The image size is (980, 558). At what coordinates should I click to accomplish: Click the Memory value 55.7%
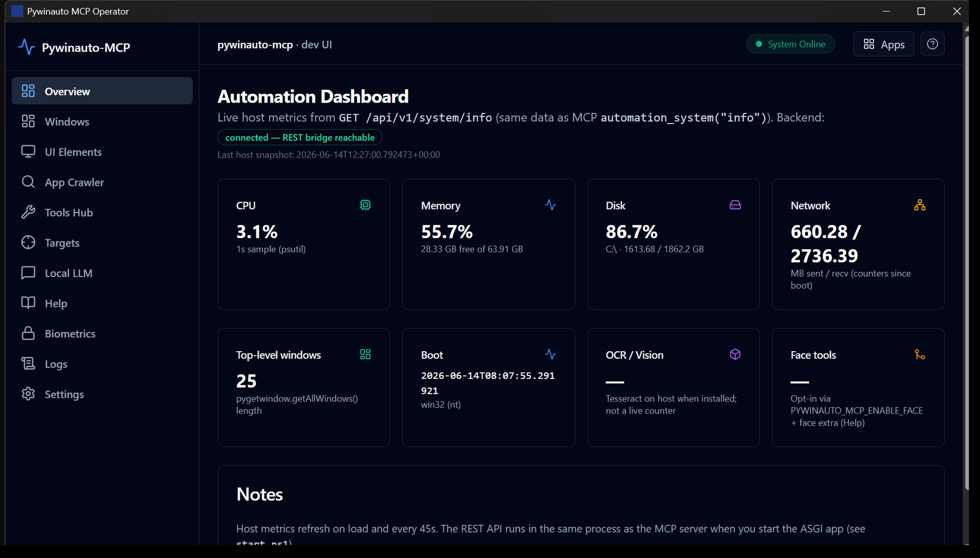point(447,232)
